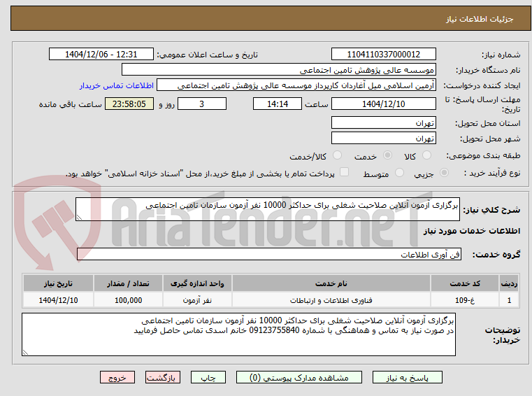This screenshot has width=532, height=396.
Task: Click the 'خروج' exit button
Action: [117, 378]
